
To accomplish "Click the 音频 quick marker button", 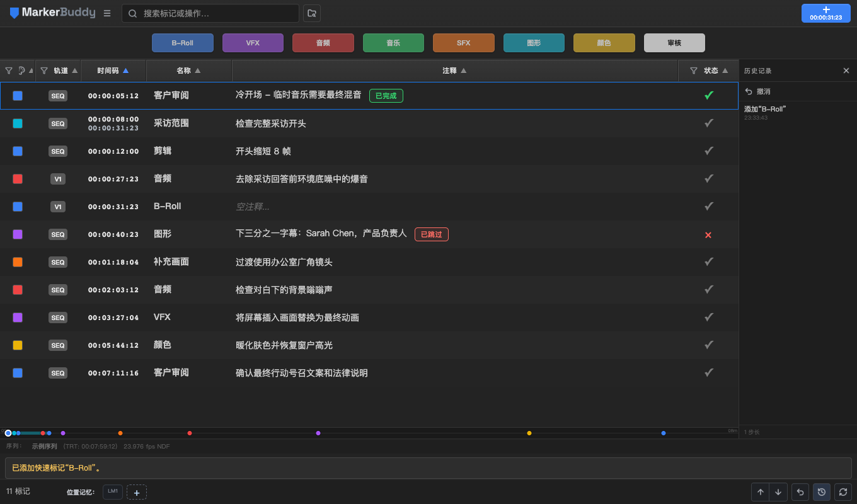I will tap(323, 43).
